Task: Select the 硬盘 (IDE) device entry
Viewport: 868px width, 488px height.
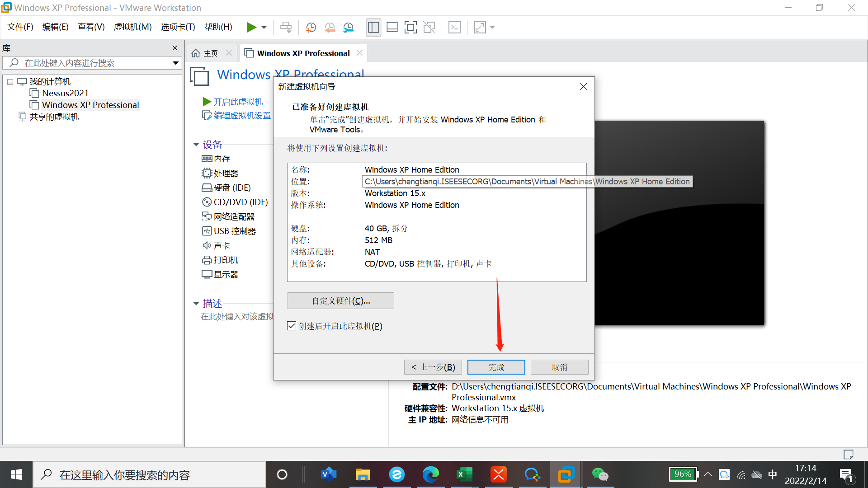Action: (x=226, y=188)
